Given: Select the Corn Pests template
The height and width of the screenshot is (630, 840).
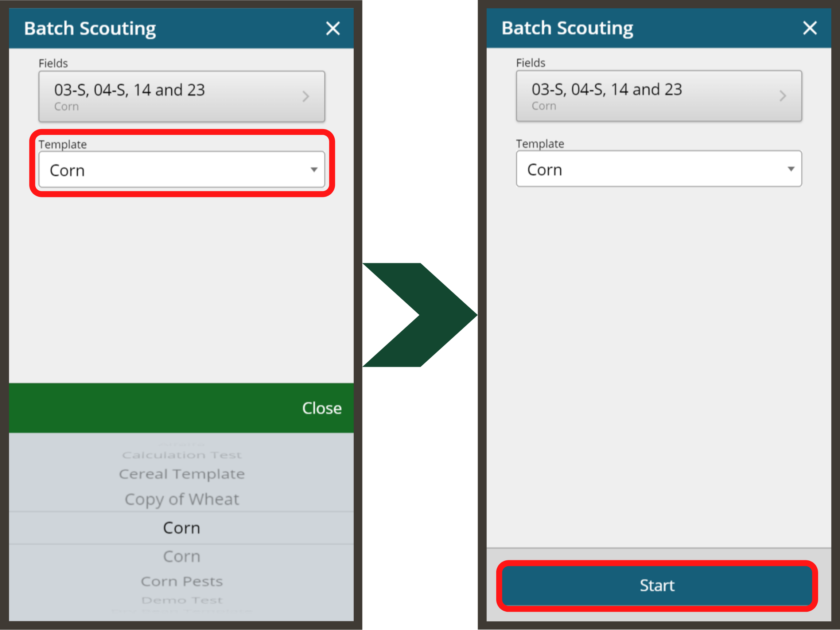Looking at the screenshot, I should (182, 582).
